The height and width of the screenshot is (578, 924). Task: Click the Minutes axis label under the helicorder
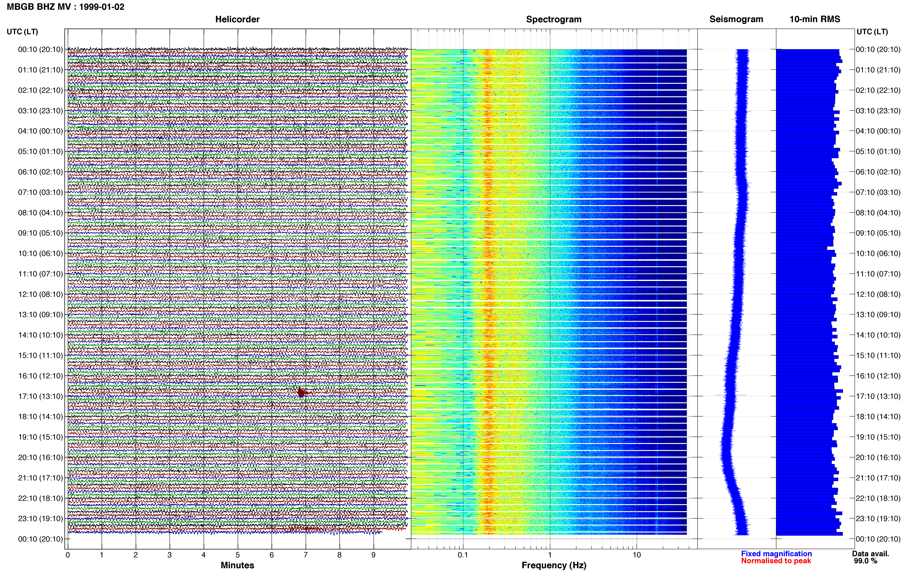(x=237, y=565)
